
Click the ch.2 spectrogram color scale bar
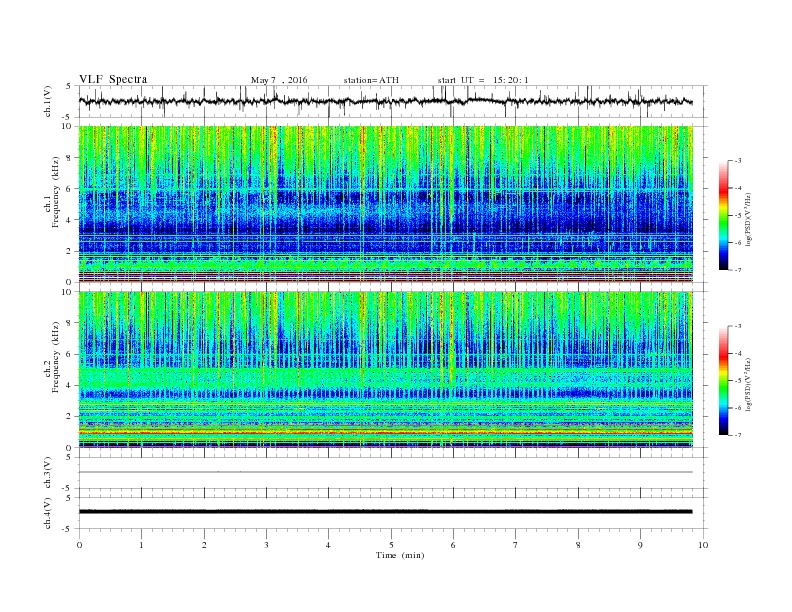(723, 381)
